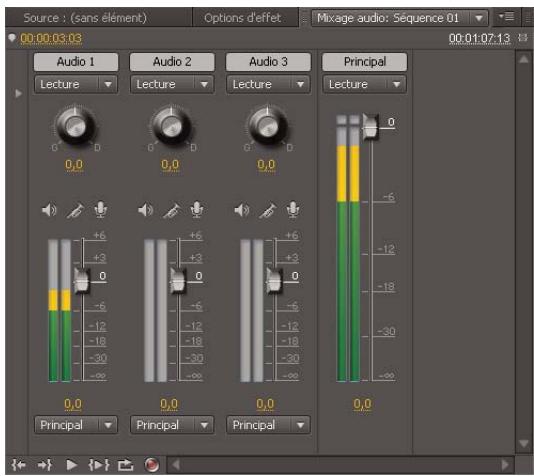Image resolution: width=534 pixels, height=476 pixels.
Task: Click the Audio 1 level meter
Action: (x=60, y=311)
